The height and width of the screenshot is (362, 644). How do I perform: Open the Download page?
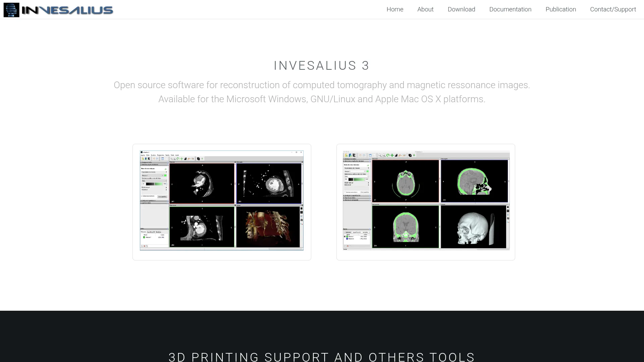[x=461, y=9]
